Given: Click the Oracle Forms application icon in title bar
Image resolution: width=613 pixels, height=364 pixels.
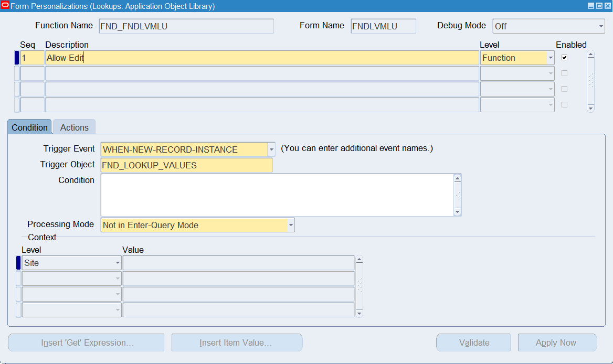Looking at the screenshot, I should pyautogui.click(x=5, y=6).
